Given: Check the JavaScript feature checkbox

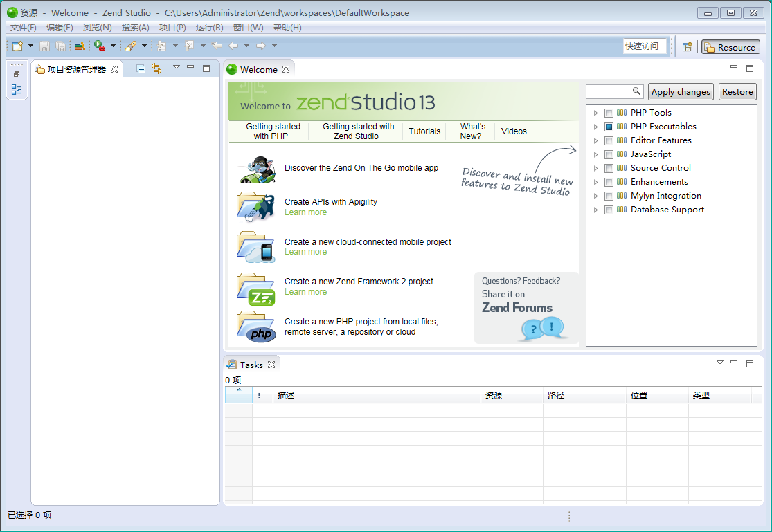Looking at the screenshot, I should (609, 154).
